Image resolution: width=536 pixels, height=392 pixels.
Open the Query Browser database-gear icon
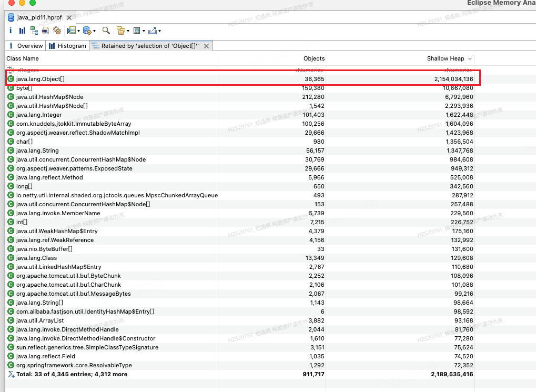point(87,31)
